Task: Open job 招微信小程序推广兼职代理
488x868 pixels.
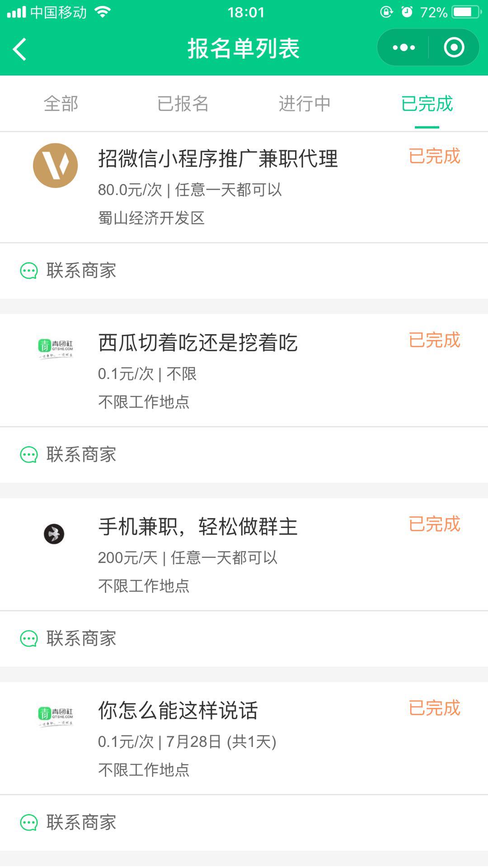Action: [x=218, y=159]
